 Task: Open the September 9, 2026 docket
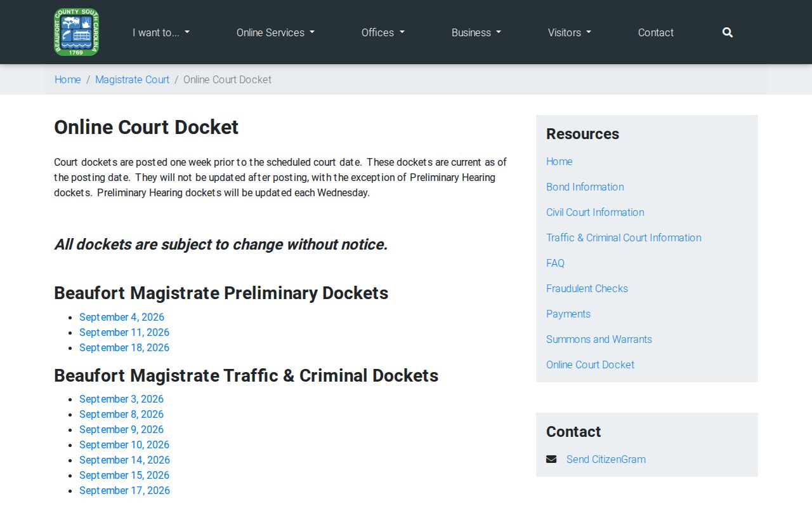[121, 429]
